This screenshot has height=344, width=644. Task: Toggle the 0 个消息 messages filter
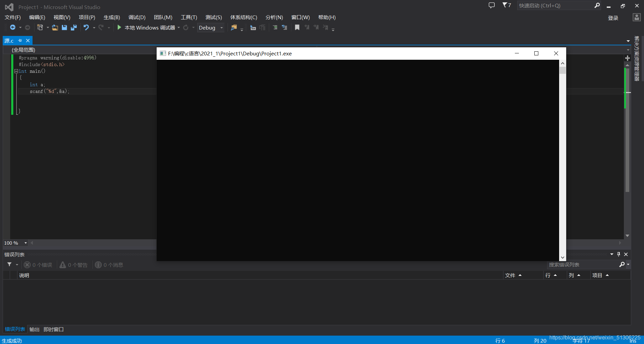(109, 265)
